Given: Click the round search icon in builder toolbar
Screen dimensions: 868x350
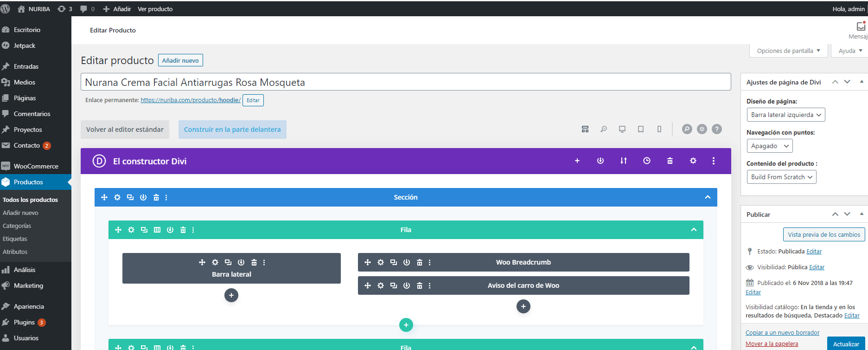Looking at the screenshot, I should click(x=687, y=129).
